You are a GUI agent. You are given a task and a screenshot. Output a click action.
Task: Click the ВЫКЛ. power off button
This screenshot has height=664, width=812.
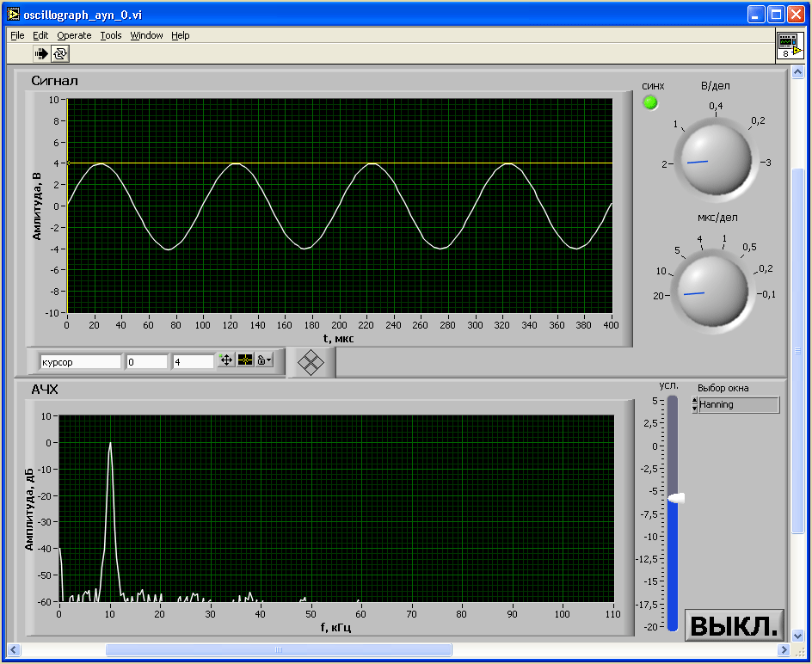click(x=735, y=625)
